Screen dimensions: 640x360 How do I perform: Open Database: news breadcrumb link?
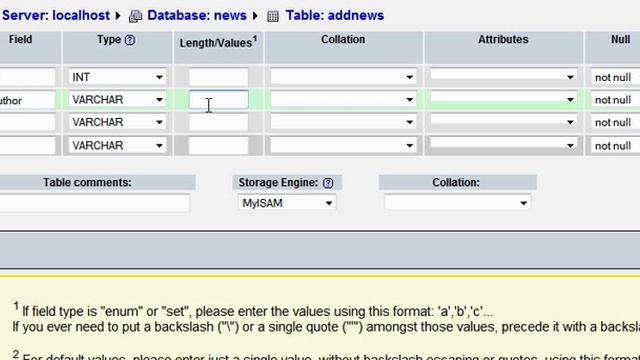click(x=197, y=16)
